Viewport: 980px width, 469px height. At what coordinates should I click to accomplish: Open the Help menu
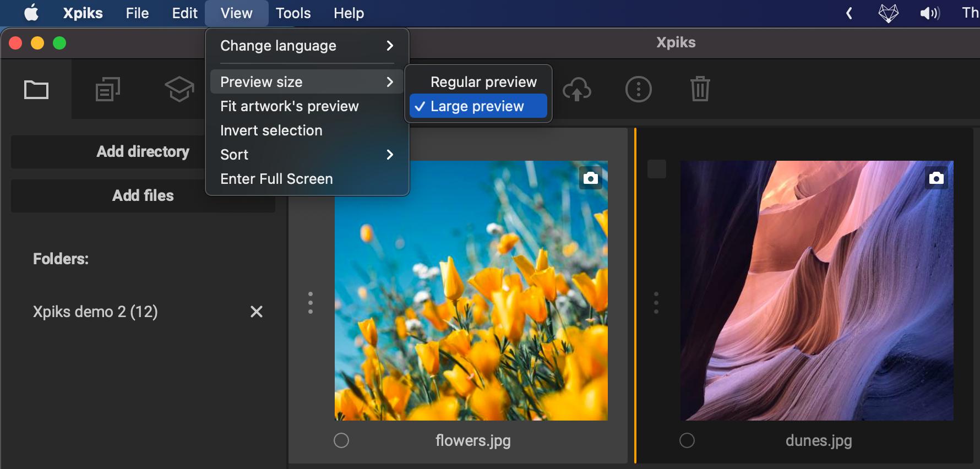coord(349,13)
